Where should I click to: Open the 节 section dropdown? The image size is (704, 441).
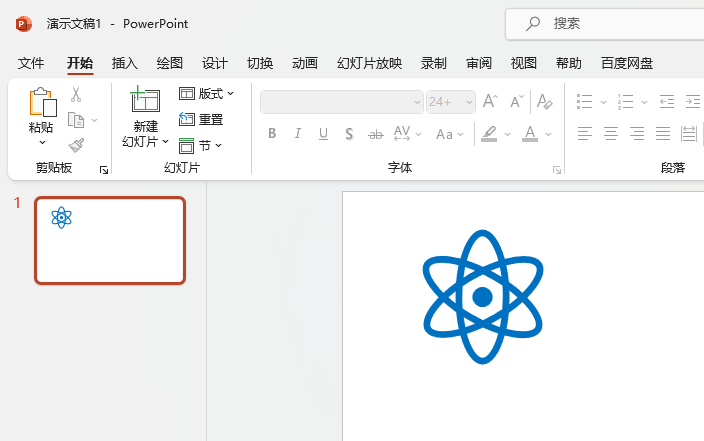click(x=200, y=146)
